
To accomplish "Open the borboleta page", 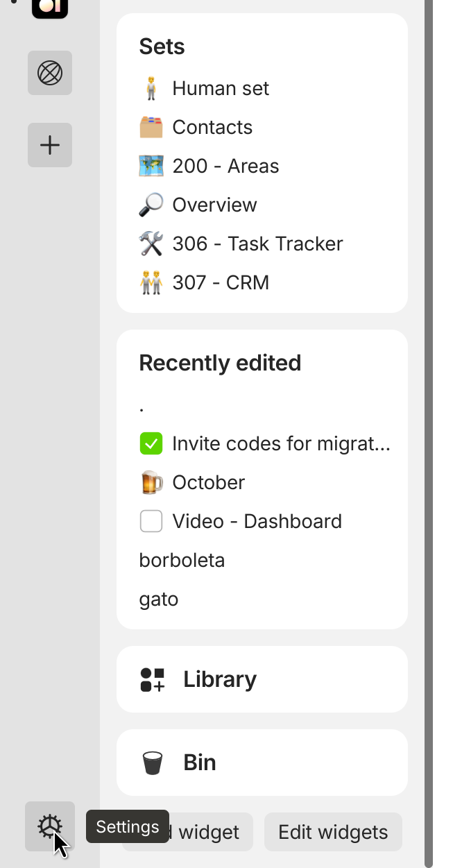I will (x=182, y=560).
